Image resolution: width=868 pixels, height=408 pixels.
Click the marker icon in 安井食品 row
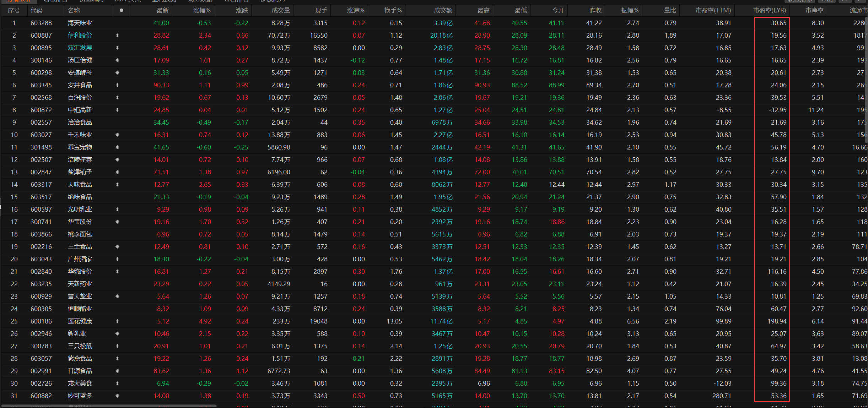point(117,85)
